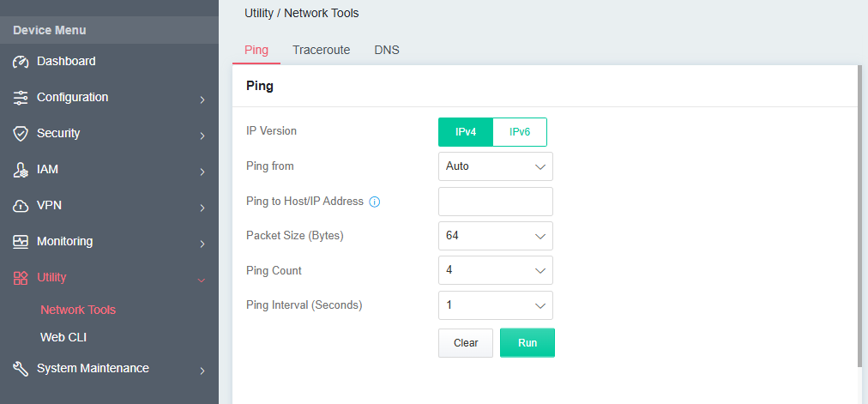The image size is (868, 404).
Task: Switch the IP version to IPv6
Action: [x=520, y=132]
